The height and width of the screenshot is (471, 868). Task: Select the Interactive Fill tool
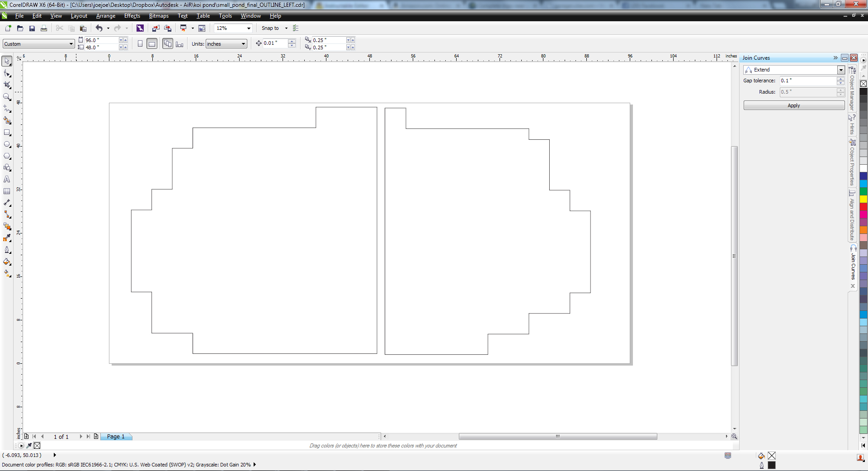click(7, 274)
